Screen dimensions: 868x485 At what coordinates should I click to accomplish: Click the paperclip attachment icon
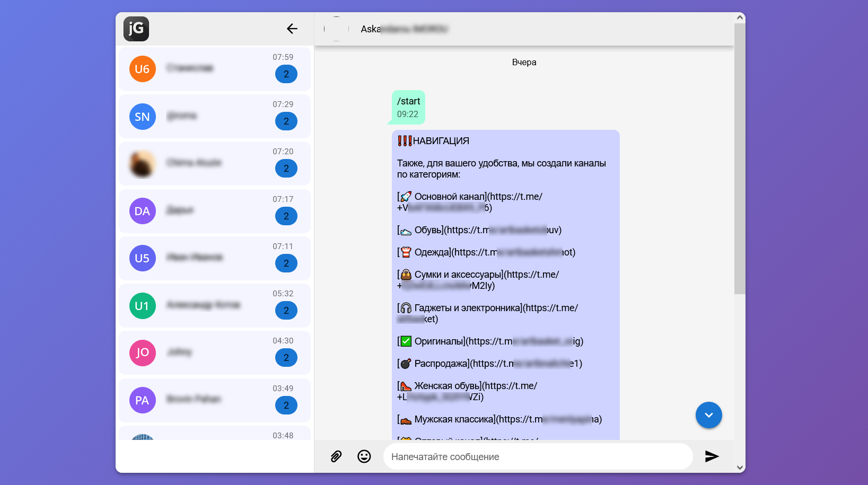pyautogui.click(x=336, y=456)
